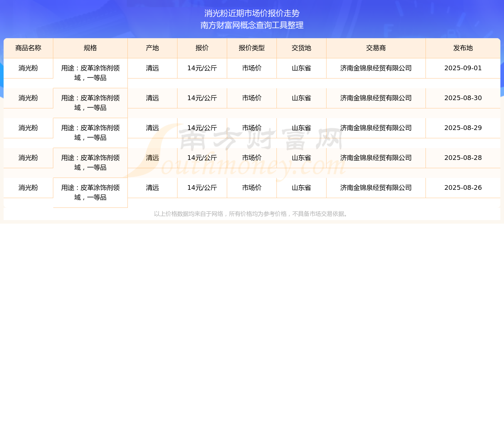
Task: Click 消光粉 in the 2025-08-28 row
Action: tap(28, 158)
